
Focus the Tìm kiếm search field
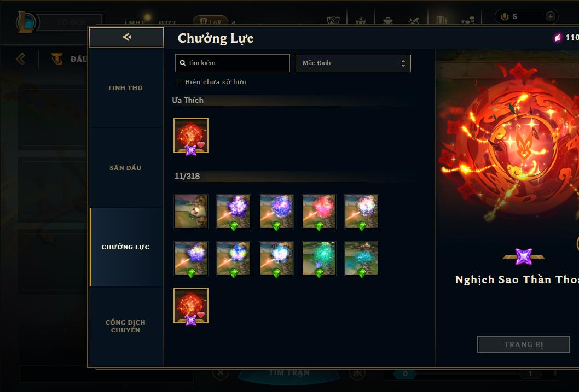232,63
